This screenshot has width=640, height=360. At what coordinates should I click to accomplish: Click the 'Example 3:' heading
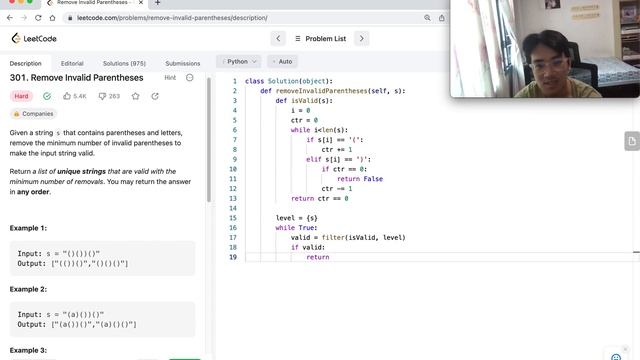28,350
